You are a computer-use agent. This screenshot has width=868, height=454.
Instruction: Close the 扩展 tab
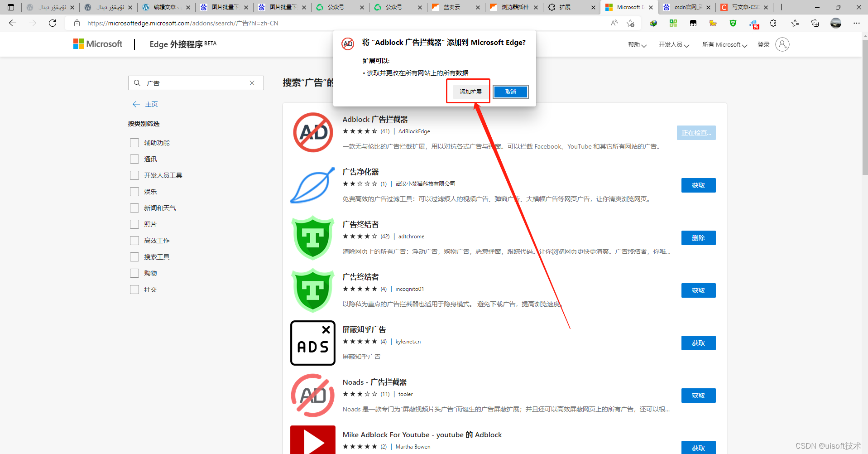[x=594, y=7]
